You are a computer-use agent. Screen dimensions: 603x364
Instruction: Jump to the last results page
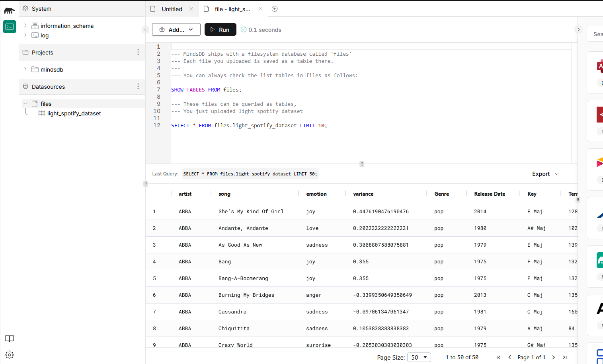565,357
